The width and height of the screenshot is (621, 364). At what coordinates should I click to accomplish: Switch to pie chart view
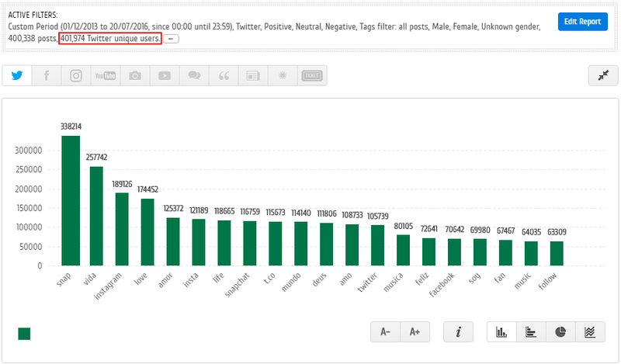click(x=560, y=331)
